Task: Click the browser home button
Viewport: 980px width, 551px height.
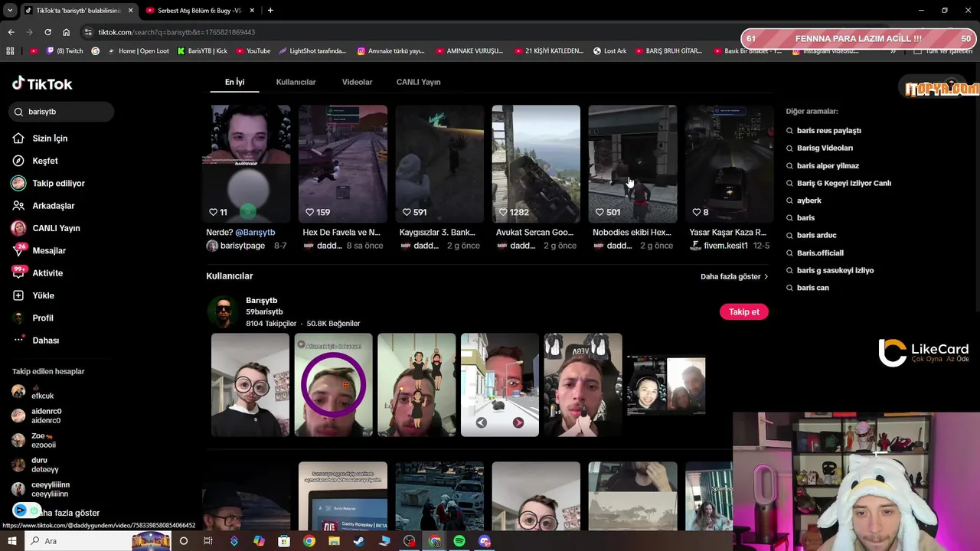Action: (67, 32)
